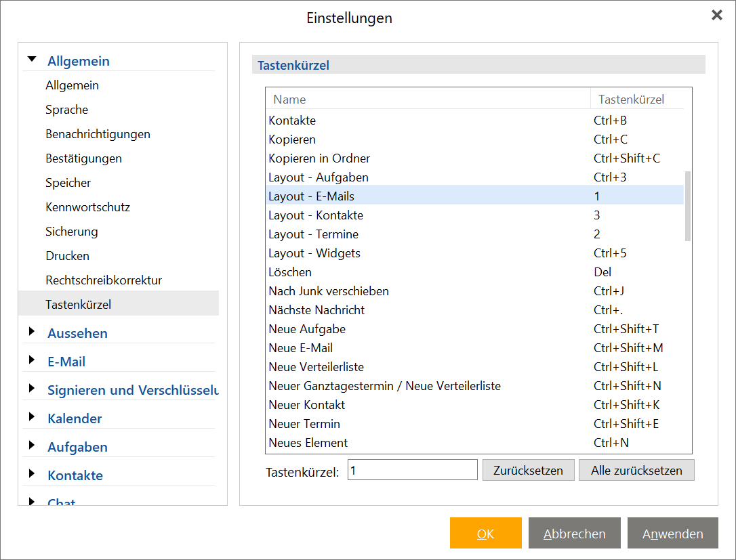Expand the Kalender section arrow
Viewport: 736px width, 560px height.
point(31,417)
